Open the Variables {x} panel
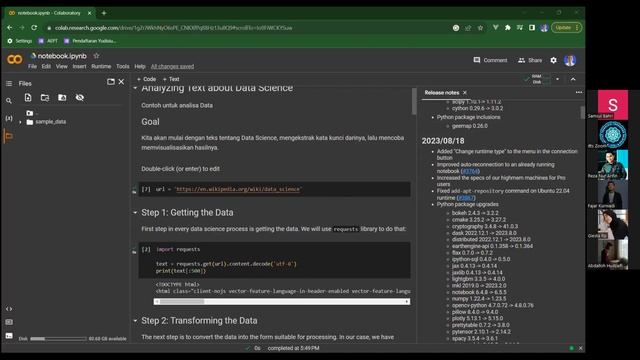The width and height of the screenshot is (640, 360). pos(9,118)
